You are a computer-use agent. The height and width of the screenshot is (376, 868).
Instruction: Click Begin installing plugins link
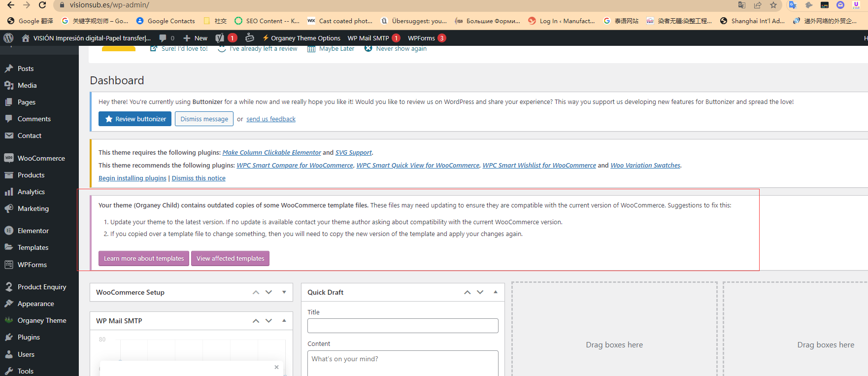(133, 178)
